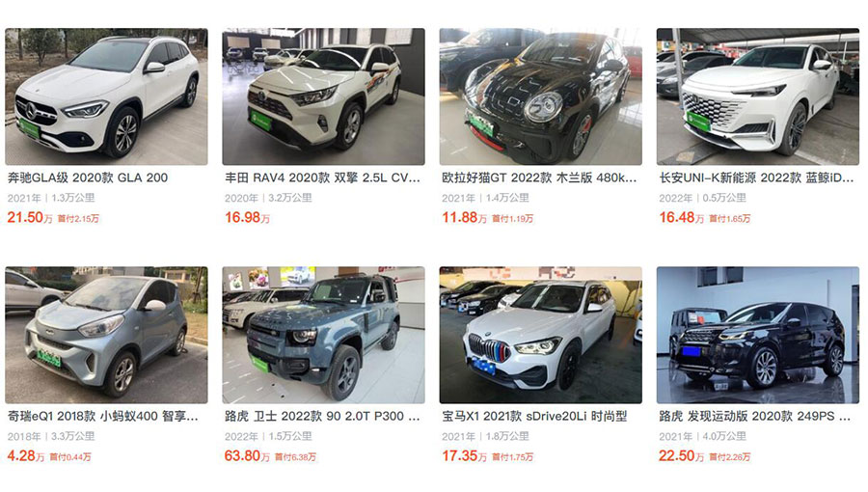Screen dimensions: 868x492
Task: Click the 首付1.75万 down payment text
Action: tap(513, 457)
